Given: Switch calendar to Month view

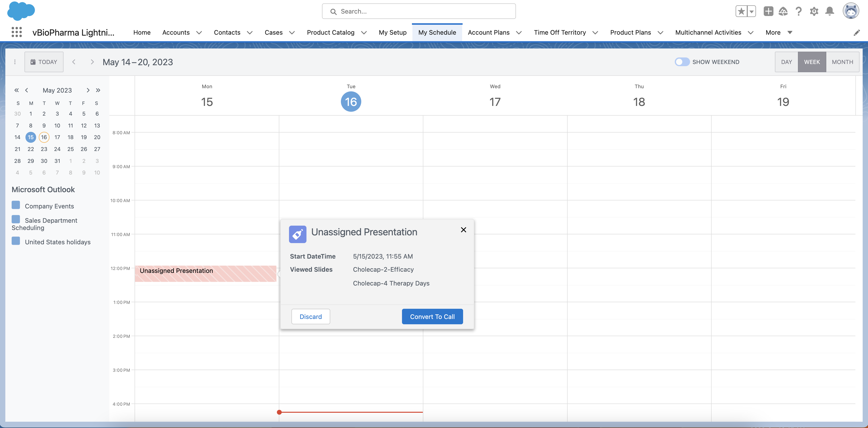Looking at the screenshot, I should [x=842, y=62].
